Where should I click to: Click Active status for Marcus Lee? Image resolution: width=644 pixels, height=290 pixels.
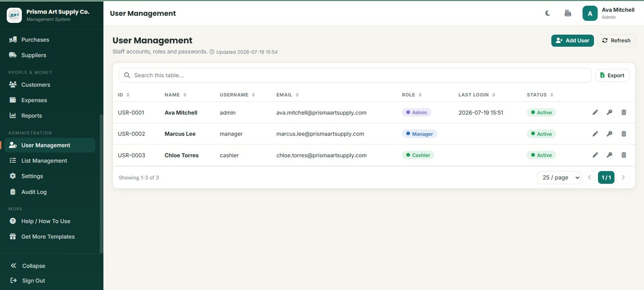pos(541,134)
